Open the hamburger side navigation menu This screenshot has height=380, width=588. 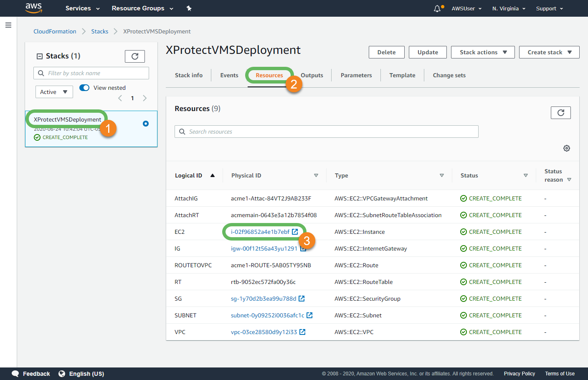click(x=8, y=25)
